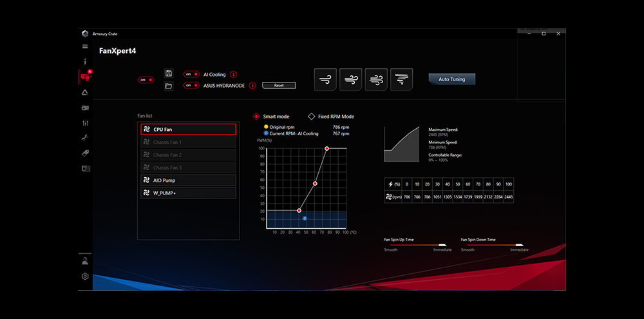Toggle ASUS HYDRANODE switch
The height and width of the screenshot is (319, 644).
(191, 86)
